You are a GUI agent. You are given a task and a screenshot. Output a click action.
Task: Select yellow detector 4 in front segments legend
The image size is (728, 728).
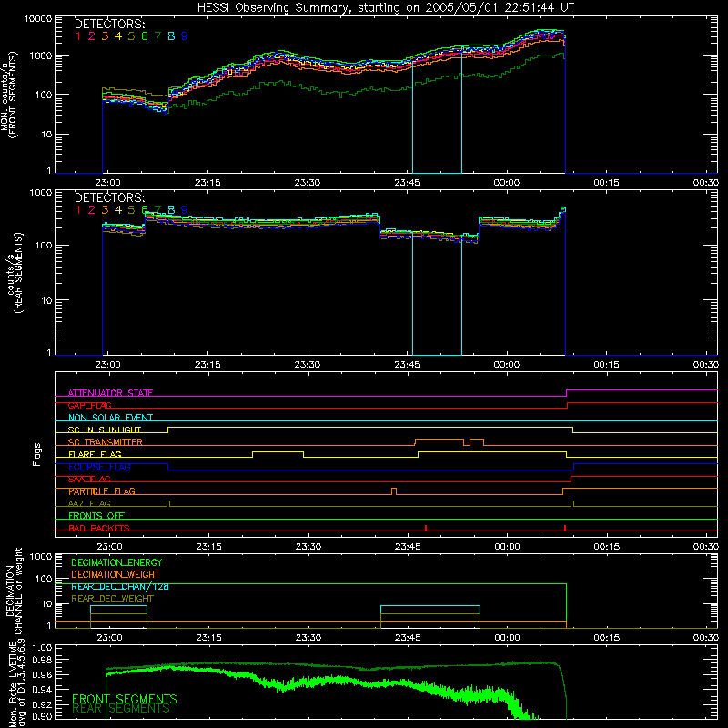[118, 36]
